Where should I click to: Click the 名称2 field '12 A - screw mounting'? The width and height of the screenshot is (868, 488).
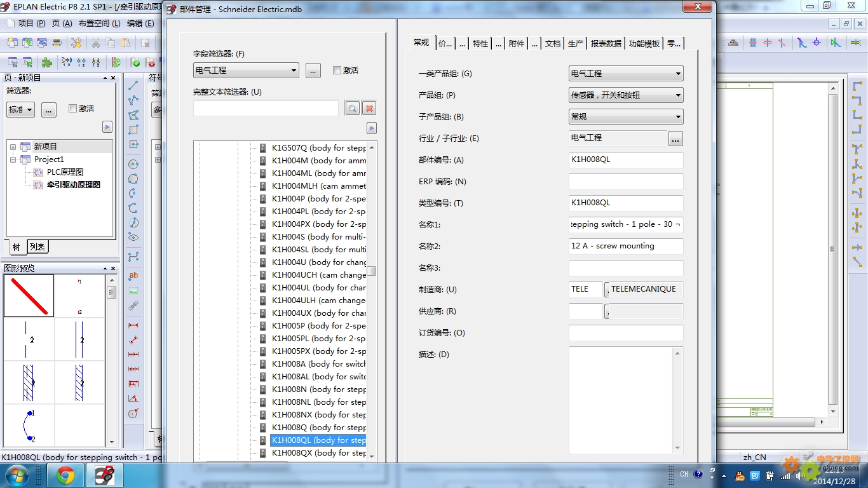626,247
